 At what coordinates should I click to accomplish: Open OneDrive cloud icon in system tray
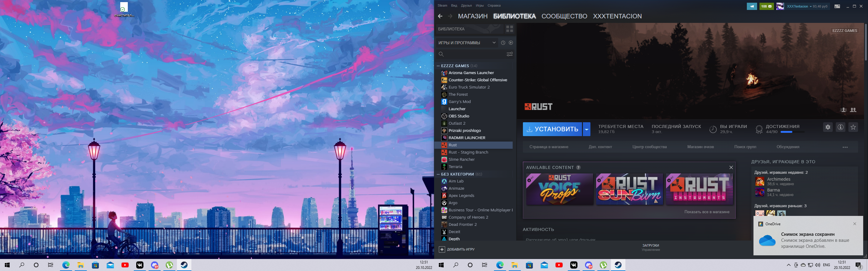point(803,265)
